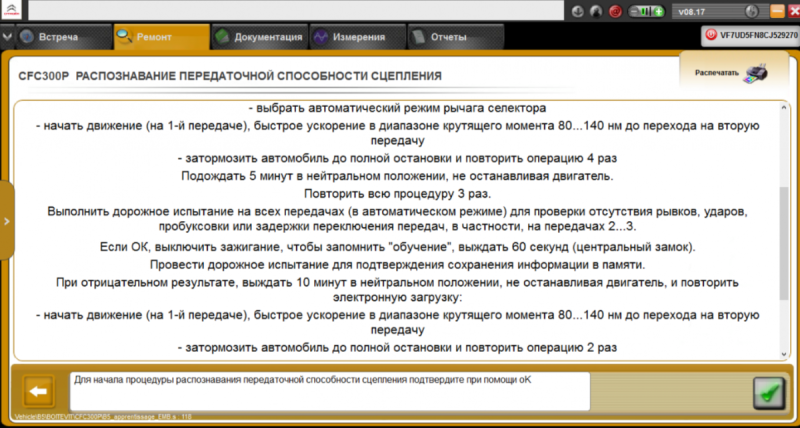Go to the Измерения tab

click(x=357, y=37)
